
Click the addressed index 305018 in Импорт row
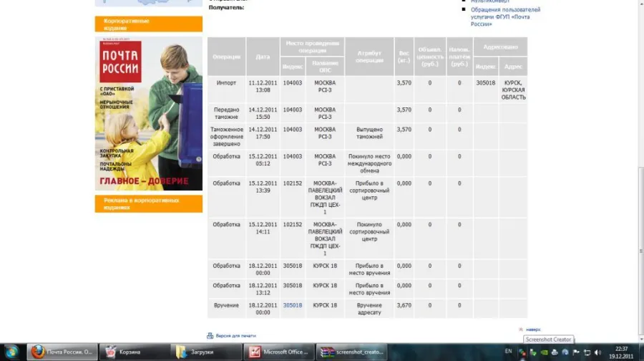pos(486,83)
